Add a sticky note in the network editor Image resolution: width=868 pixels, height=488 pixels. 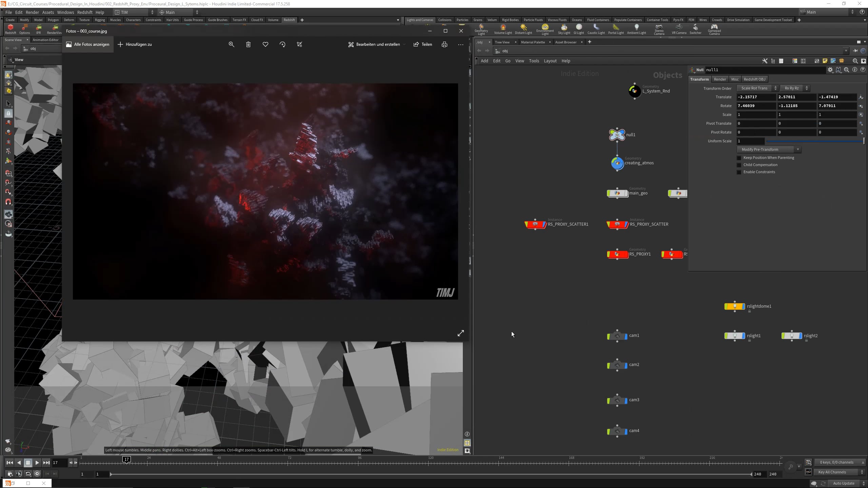[x=825, y=61]
